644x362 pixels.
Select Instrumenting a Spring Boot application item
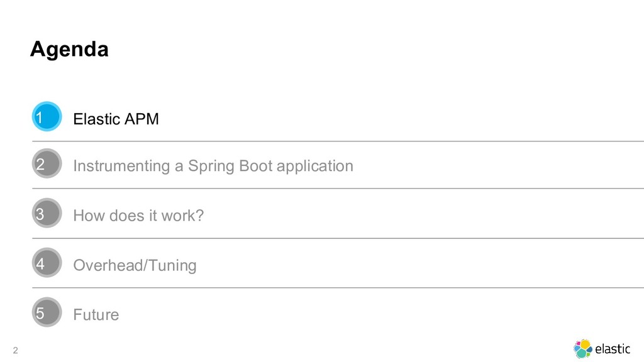(x=213, y=166)
